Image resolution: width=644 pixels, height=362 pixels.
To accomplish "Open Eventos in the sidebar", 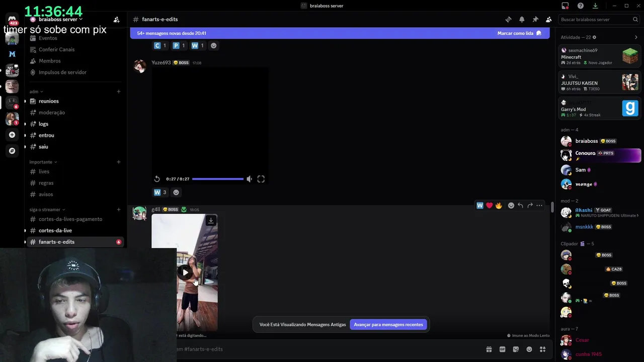I will pyautogui.click(x=48, y=38).
